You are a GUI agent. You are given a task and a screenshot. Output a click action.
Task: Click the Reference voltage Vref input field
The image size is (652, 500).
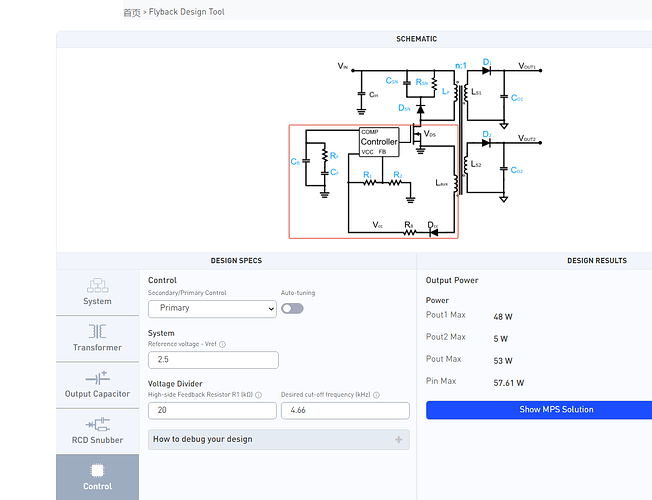point(213,360)
